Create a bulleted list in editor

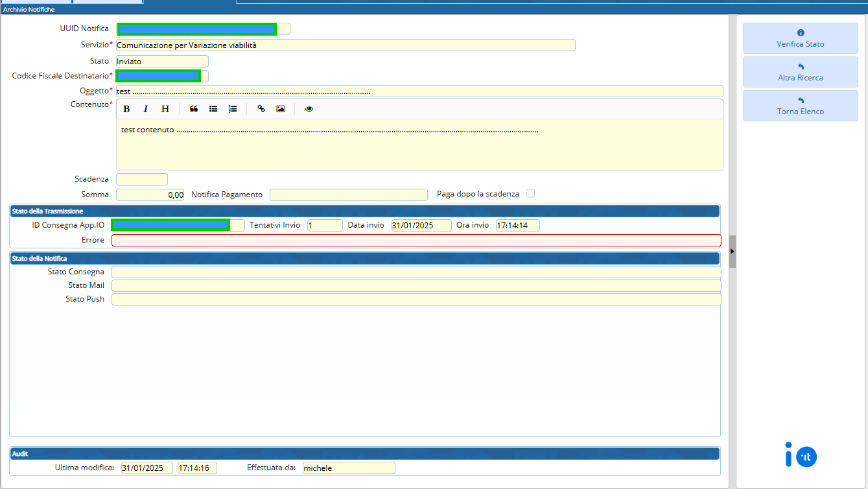(213, 109)
